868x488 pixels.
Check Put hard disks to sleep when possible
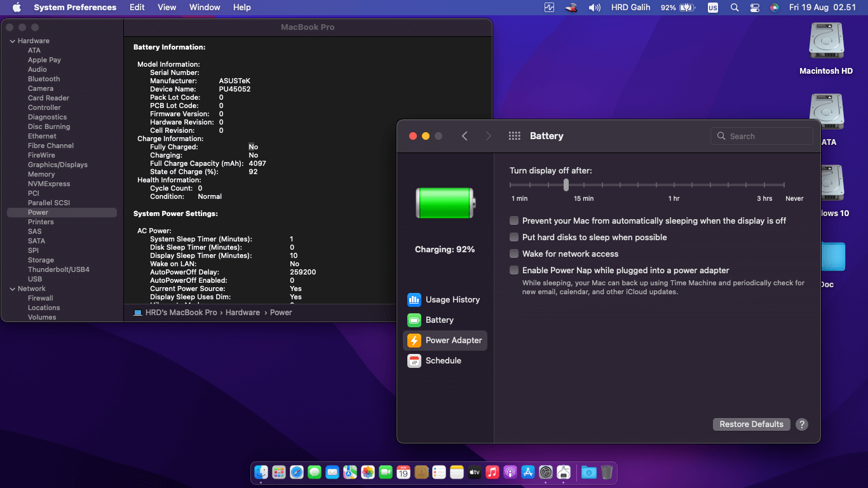coord(514,237)
